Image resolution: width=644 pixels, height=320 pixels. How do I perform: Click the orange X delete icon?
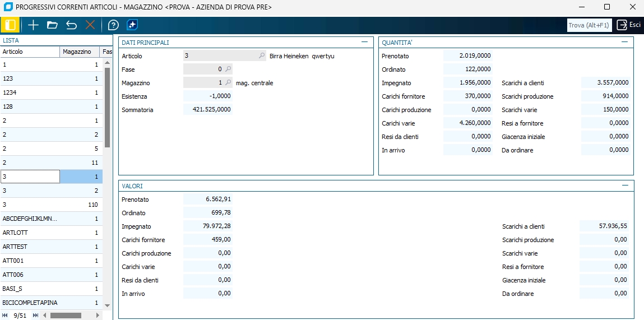[90, 25]
